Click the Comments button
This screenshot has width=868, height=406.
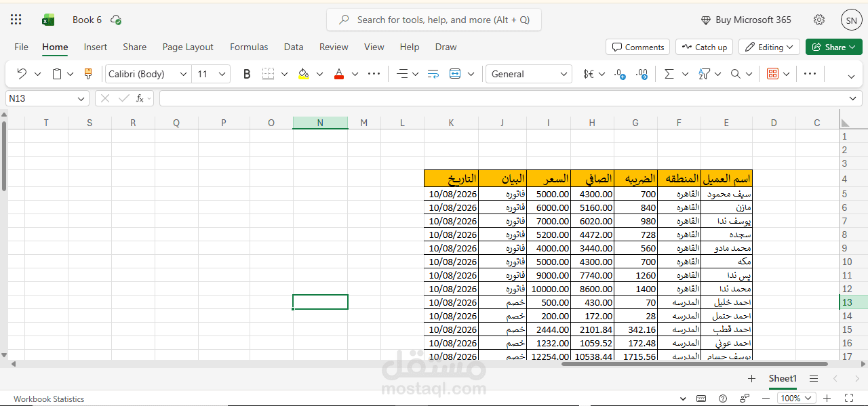coord(637,47)
